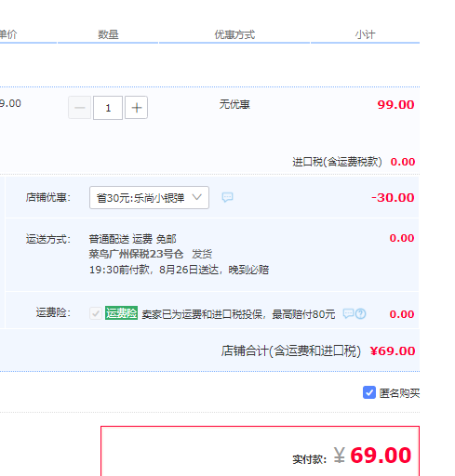Click the 小计 column header
Viewport: 455px width, 476px height.
pos(365,34)
